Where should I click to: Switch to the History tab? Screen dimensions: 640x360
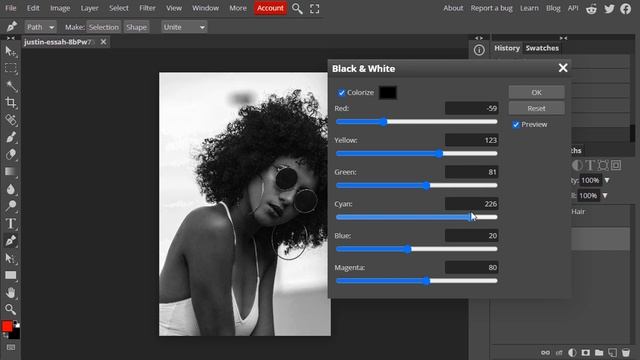(507, 48)
